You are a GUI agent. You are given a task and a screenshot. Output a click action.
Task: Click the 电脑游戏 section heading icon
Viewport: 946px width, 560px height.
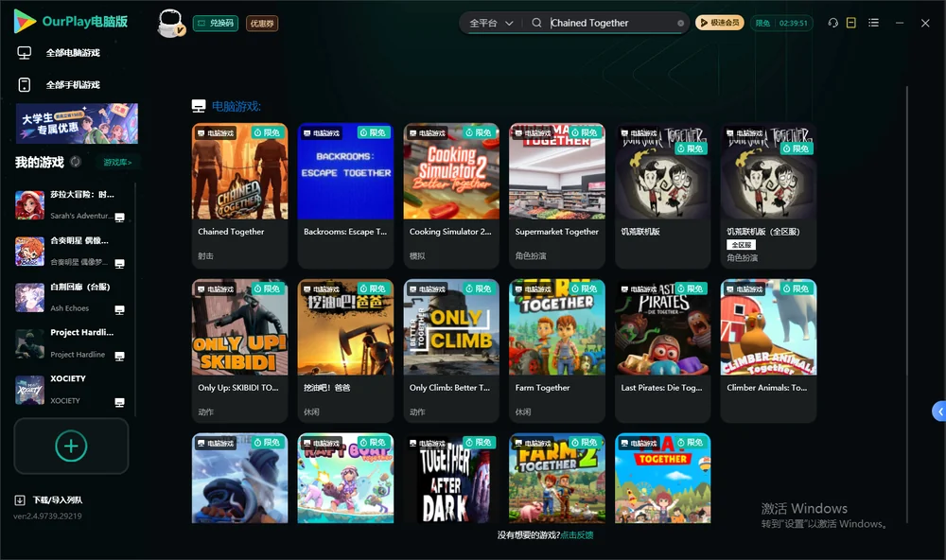[x=199, y=106]
